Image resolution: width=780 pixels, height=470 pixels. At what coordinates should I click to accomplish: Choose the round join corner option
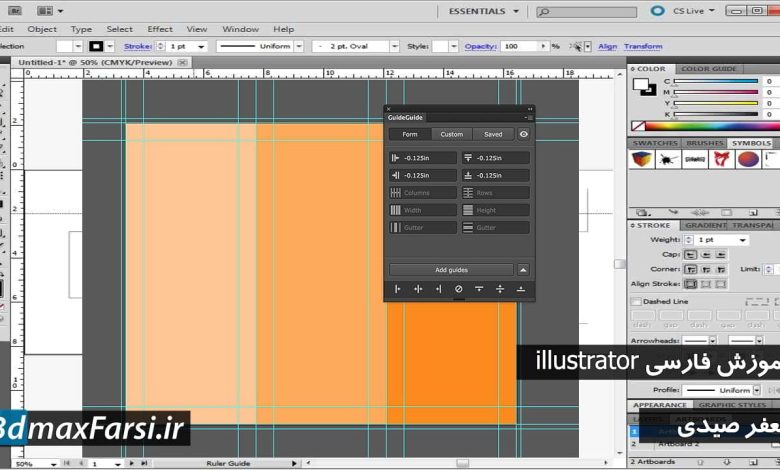point(705,270)
